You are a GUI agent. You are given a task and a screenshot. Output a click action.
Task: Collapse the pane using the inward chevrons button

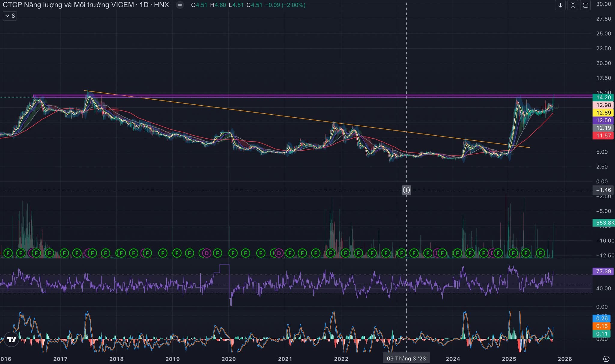pos(573,5)
